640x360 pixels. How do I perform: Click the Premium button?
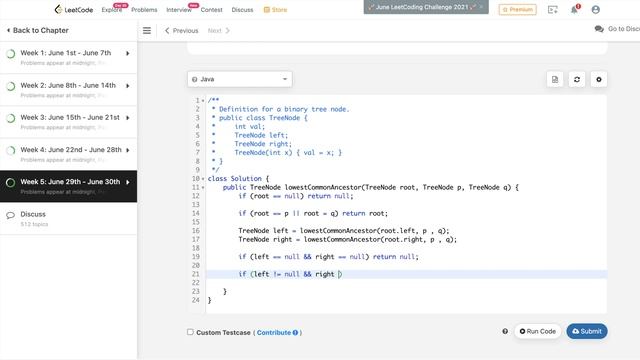518,9
